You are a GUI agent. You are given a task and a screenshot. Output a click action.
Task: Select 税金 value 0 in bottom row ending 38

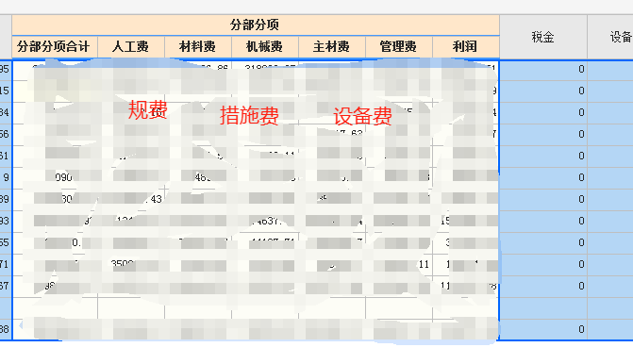point(543,330)
